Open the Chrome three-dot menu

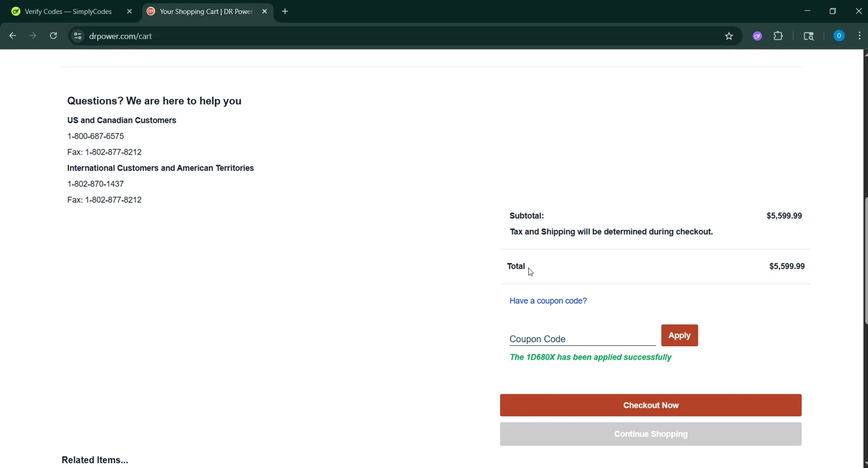coord(859,36)
